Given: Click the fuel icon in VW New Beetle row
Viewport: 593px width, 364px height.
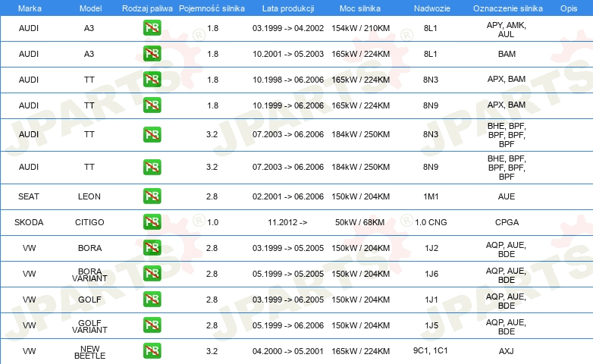Looking at the screenshot, I should [x=152, y=350].
